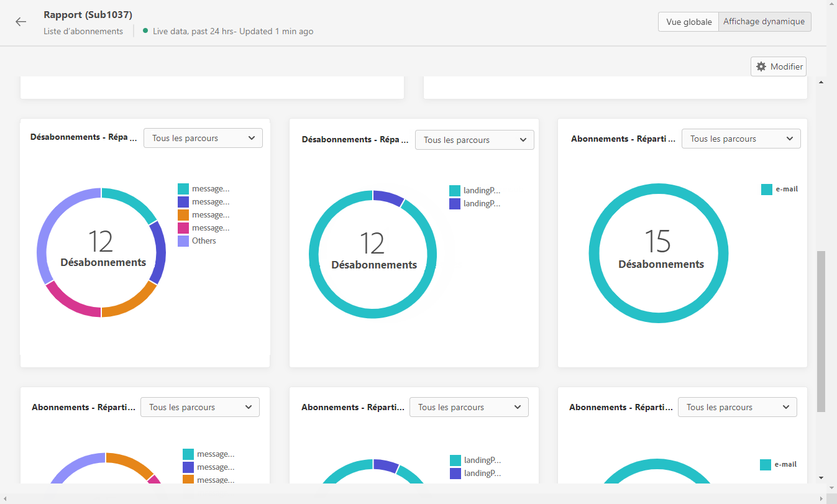Click teal landingP swatch in Abonnements card legend
Screen dimensions: 837x504
(455, 460)
